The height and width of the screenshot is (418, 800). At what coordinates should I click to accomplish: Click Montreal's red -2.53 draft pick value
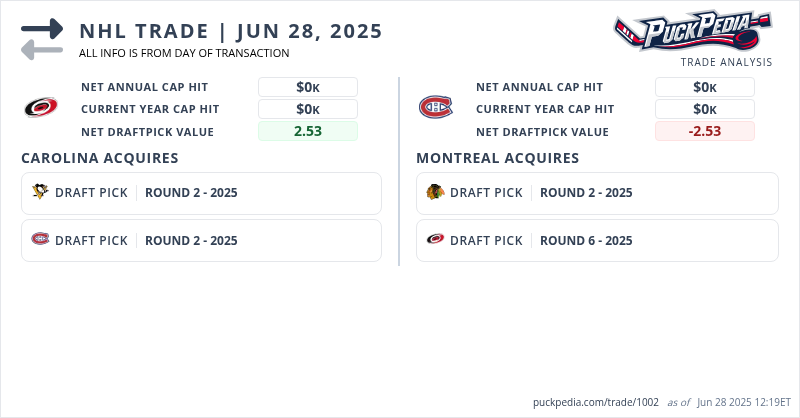click(x=704, y=131)
